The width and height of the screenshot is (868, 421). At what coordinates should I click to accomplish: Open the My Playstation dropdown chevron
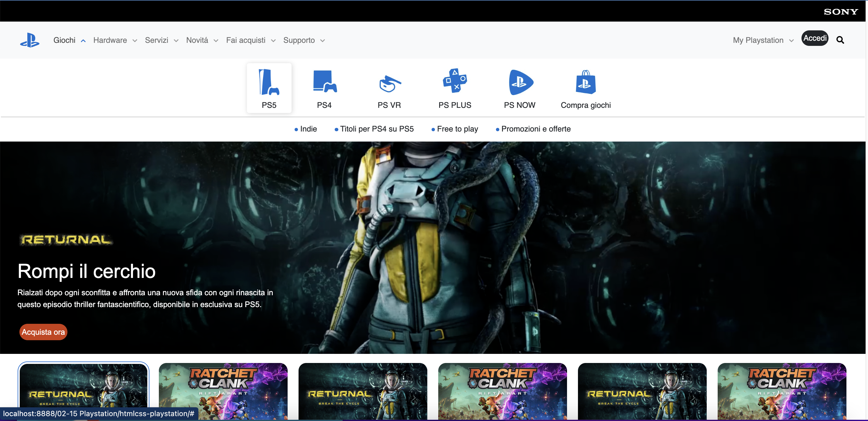791,41
